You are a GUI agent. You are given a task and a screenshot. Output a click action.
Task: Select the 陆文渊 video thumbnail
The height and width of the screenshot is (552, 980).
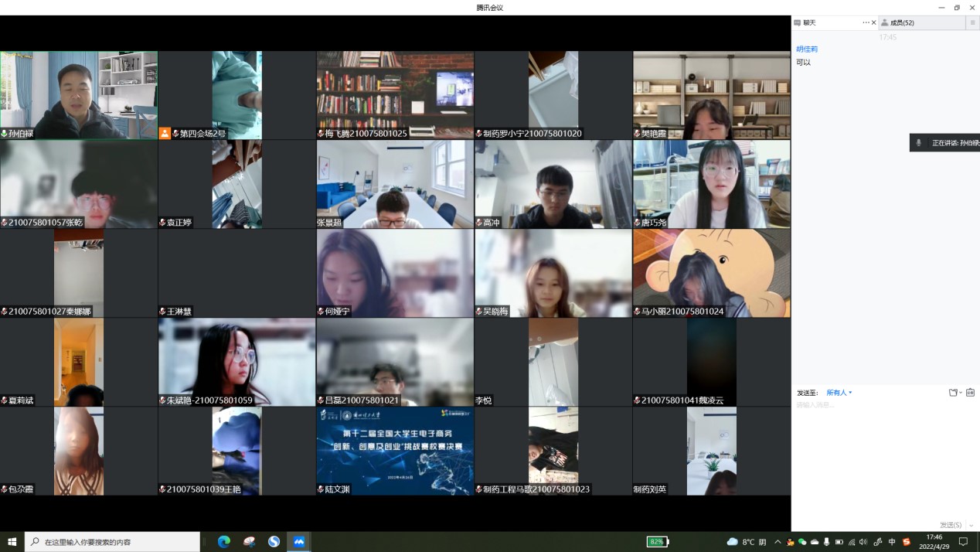(x=395, y=451)
